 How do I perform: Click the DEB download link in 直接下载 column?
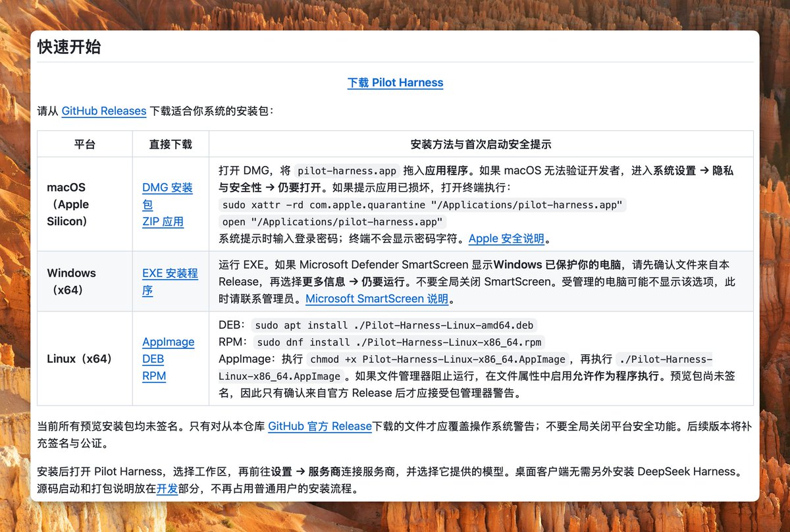pos(153,359)
